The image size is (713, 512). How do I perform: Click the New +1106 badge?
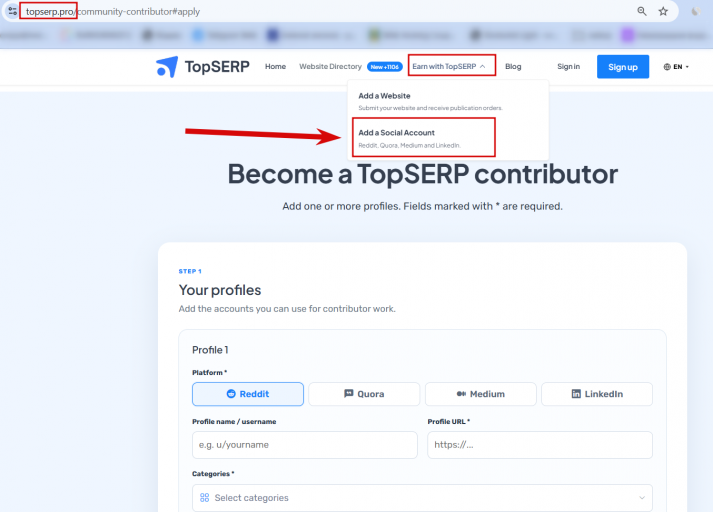click(384, 67)
